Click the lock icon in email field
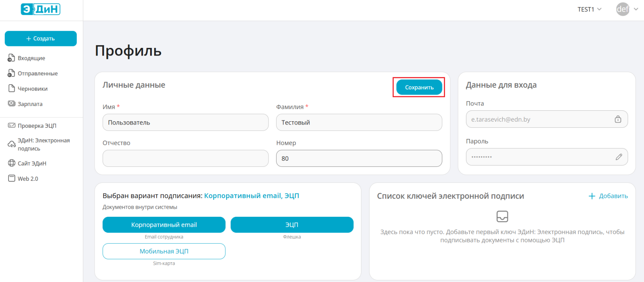 pyautogui.click(x=618, y=119)
